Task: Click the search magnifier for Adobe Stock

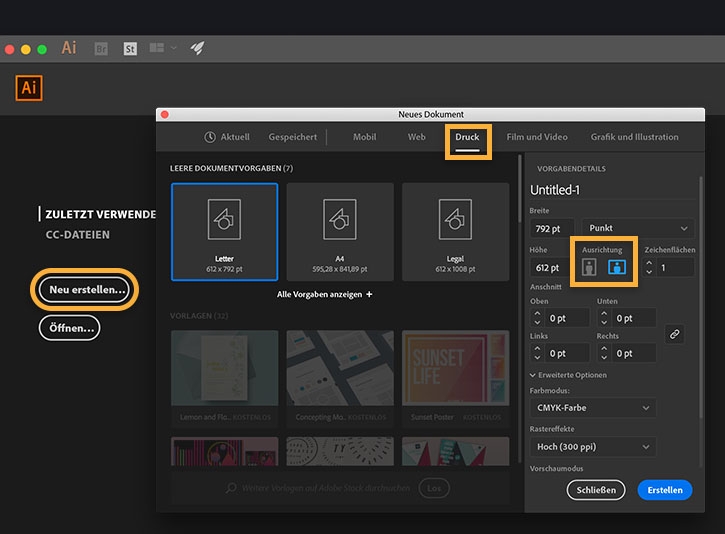Action: 231,488
